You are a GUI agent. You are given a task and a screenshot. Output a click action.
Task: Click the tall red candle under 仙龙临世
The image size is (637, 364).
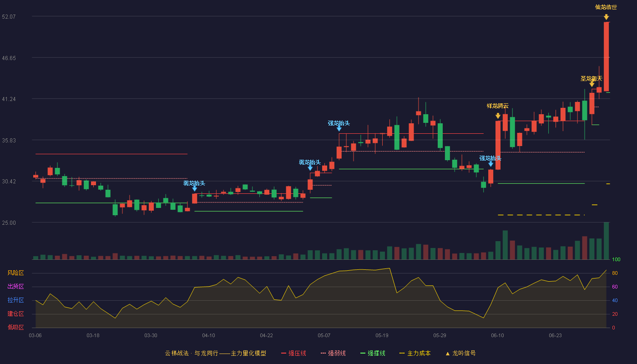[606, 56]
